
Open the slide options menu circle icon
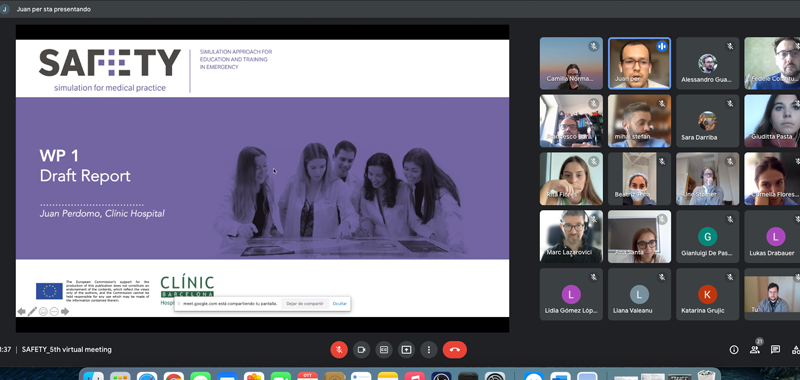pos(54,311)
